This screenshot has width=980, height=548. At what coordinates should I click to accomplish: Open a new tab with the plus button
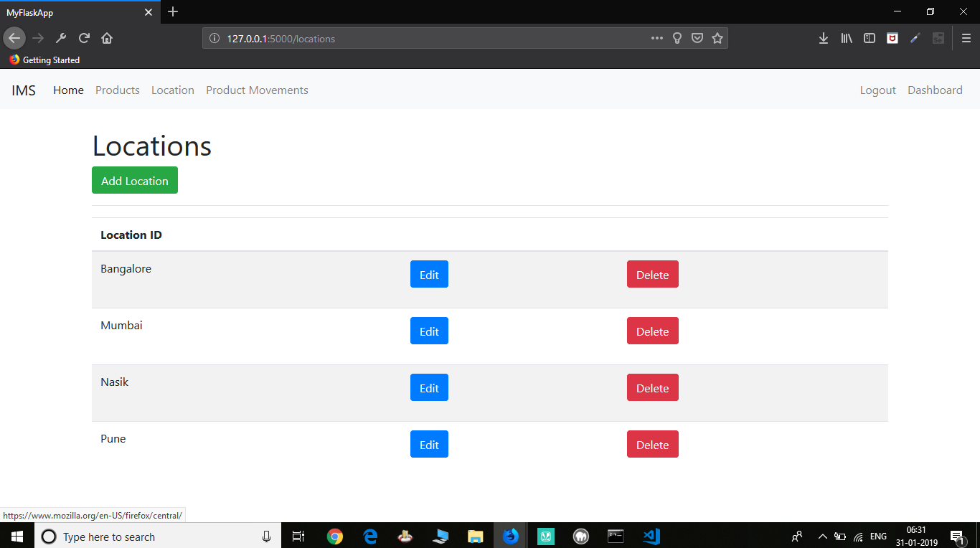[172, 11]
